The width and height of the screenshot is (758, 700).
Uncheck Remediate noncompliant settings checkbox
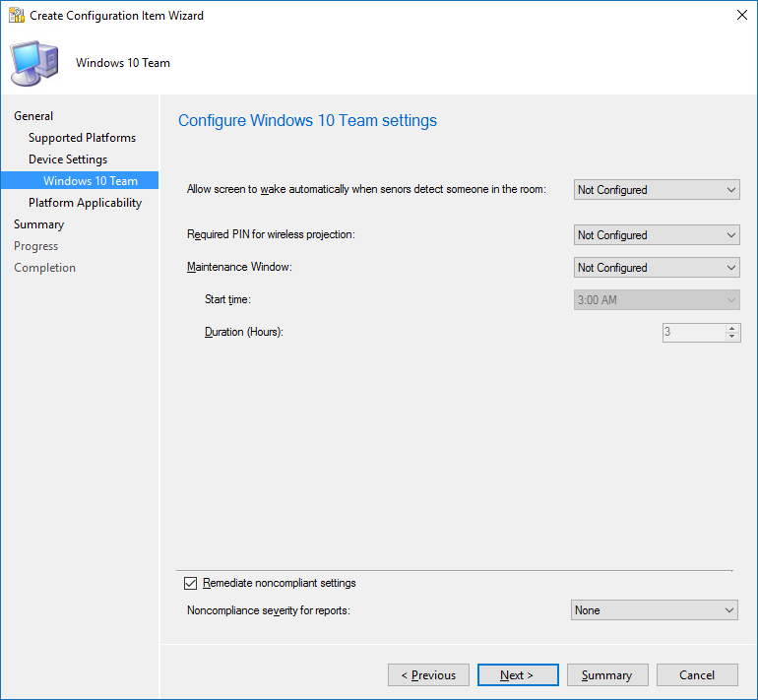tap(191, 584)
